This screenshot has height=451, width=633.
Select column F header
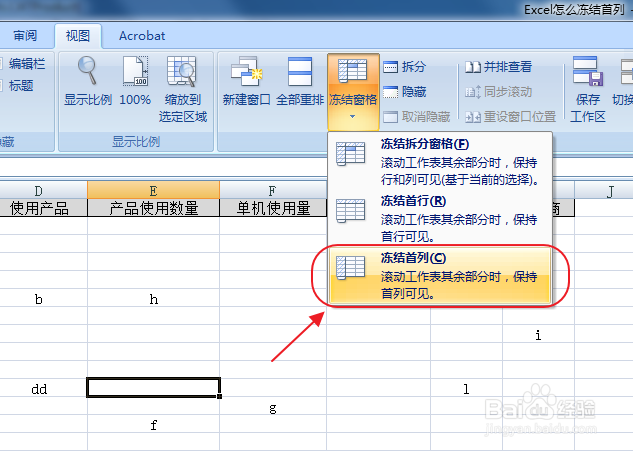273,190
